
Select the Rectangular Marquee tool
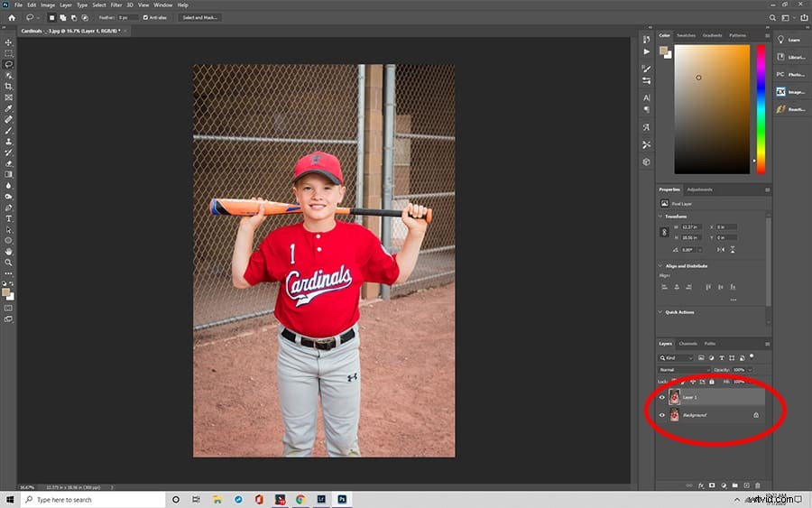click(8, 53)
